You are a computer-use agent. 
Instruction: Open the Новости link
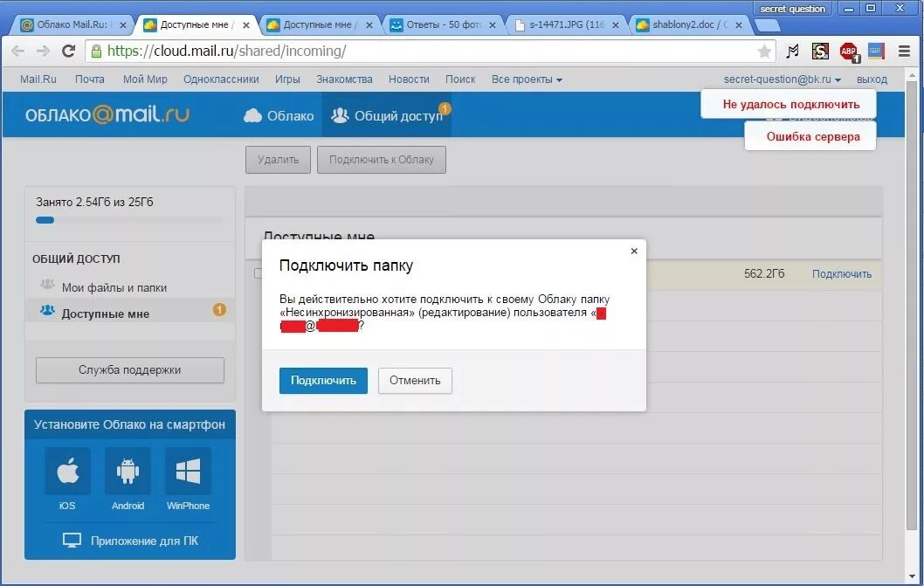pos(409,79)
